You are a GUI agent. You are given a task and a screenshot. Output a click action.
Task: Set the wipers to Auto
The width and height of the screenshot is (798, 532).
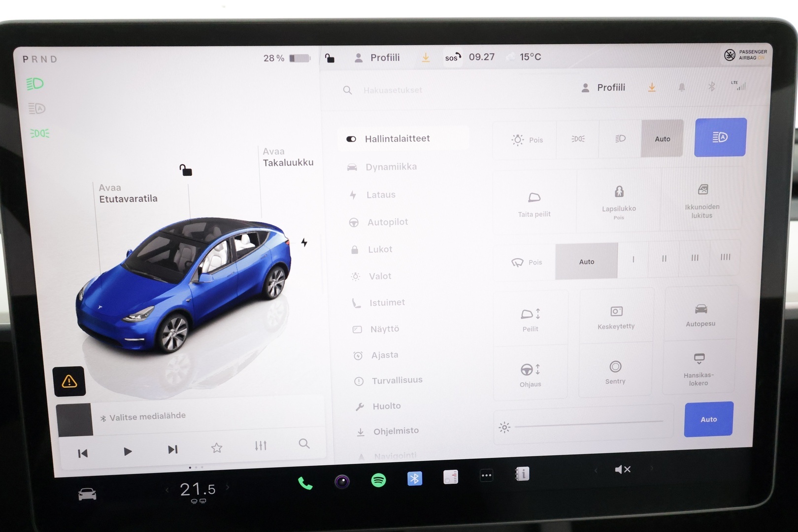point(586,262)
